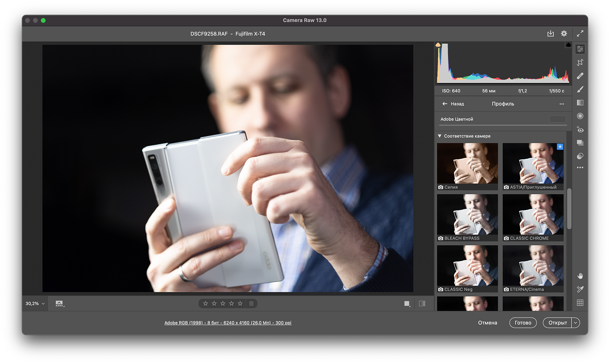Select the Crop and Rotate tool
This screenshot has width=610, height=364.
580,63
